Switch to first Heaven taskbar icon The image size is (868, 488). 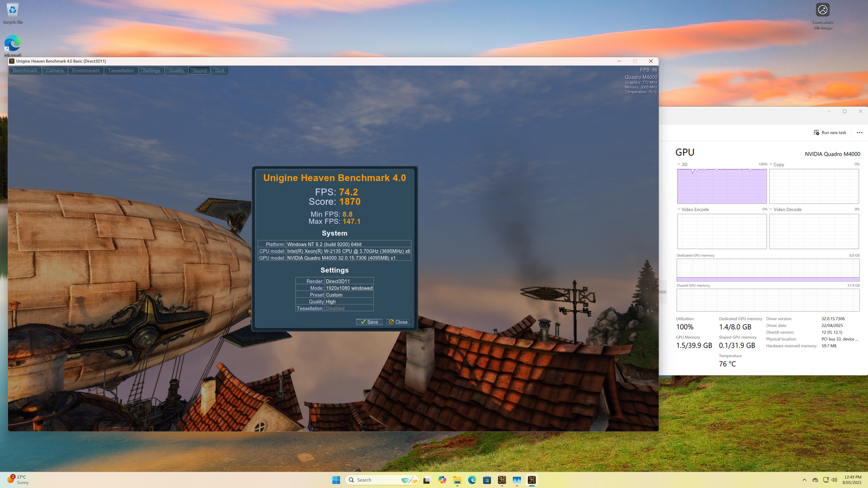point(502,480)
